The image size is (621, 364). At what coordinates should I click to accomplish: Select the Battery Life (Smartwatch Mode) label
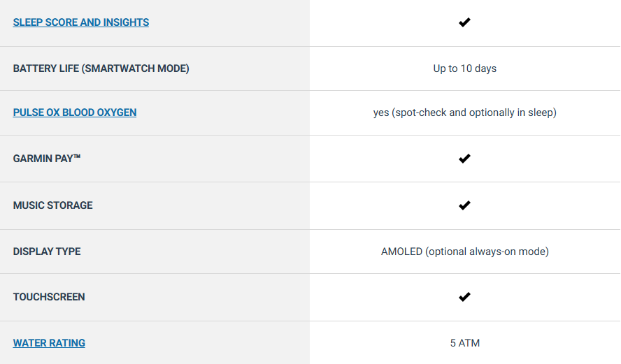coord(101,68)
